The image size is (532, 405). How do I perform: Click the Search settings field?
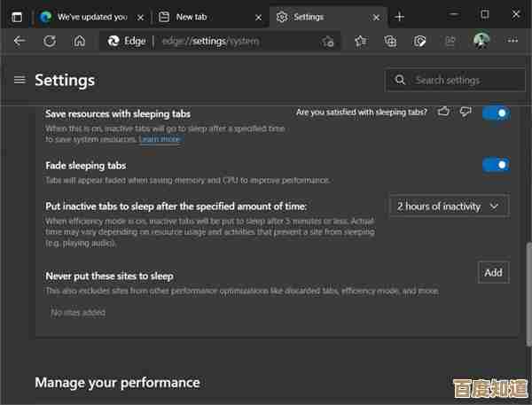click(456, 80)
